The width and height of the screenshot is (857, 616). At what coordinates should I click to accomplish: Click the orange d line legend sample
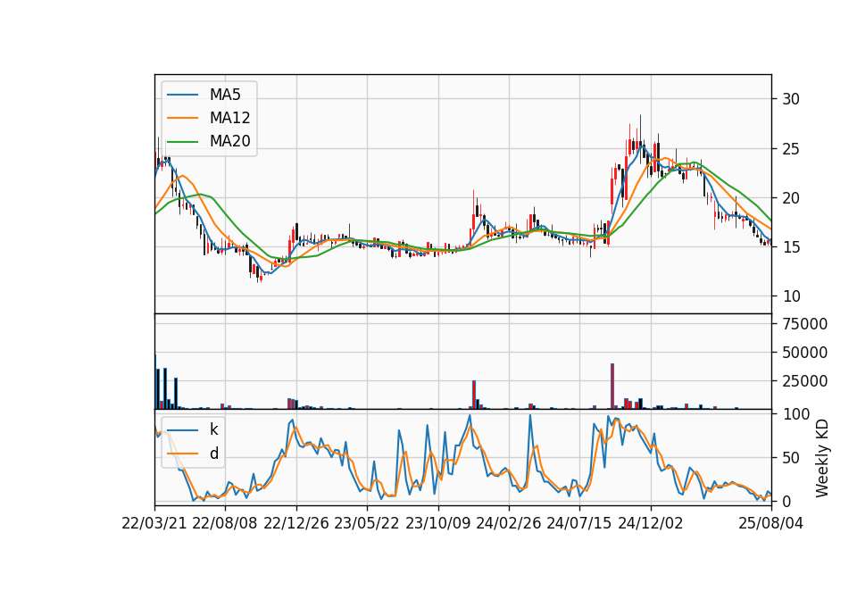point(182,454)
